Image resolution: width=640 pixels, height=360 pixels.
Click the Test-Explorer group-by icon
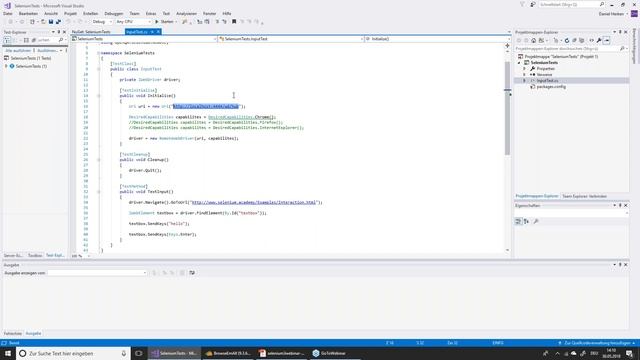7,40
